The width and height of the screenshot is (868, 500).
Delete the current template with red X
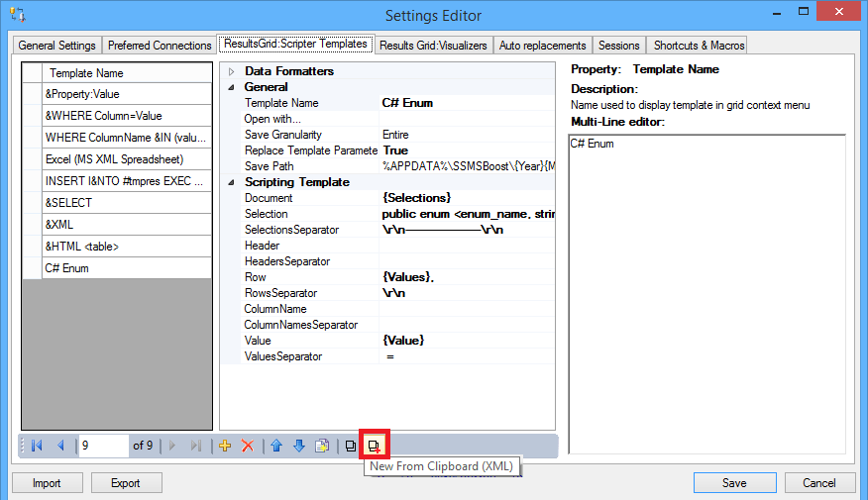pyautogui.click(x=248, y=446)
